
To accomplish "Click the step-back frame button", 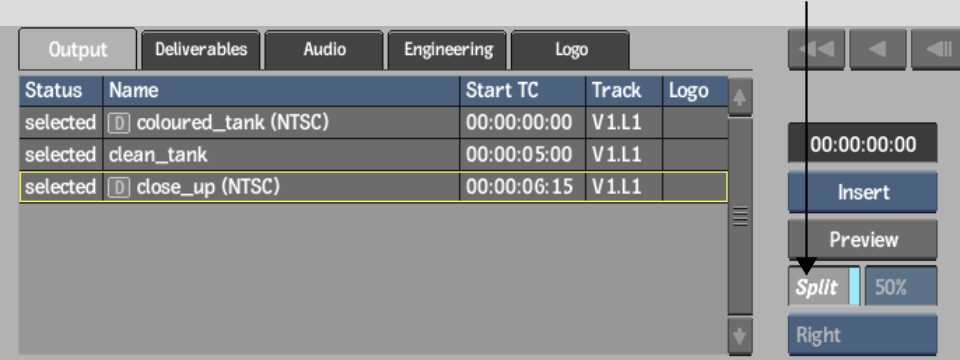I will (x=936, y=49).
